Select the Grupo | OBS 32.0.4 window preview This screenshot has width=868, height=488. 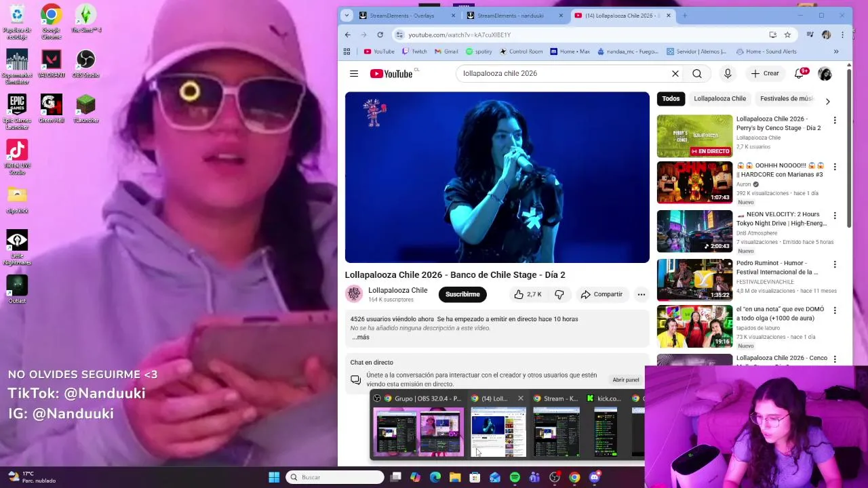pyautogui.click(x=418, y=426)
